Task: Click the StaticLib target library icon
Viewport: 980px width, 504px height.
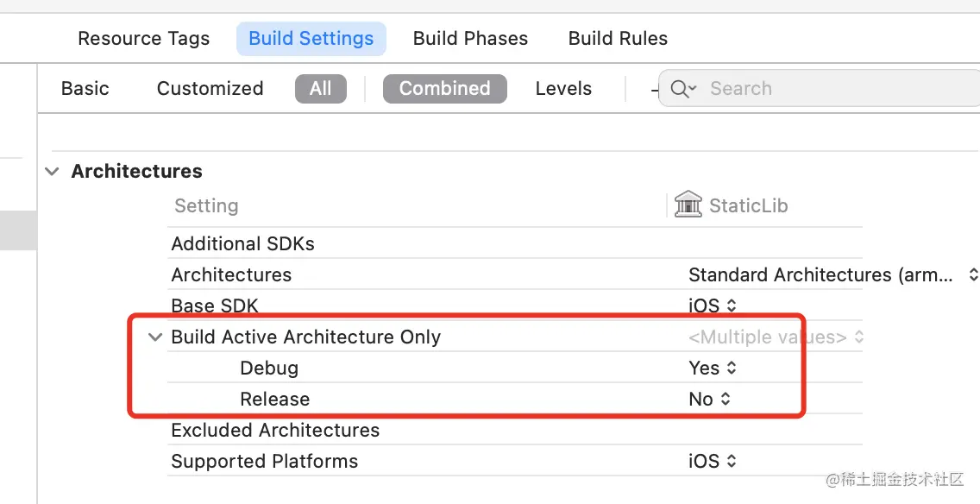Action: click(688, 205)
